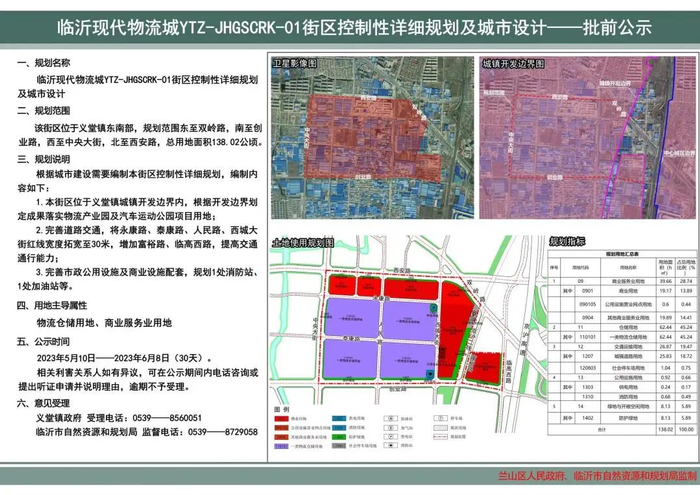
Task: Click heading 四、用地主导属性
Action: coord(52,306)
